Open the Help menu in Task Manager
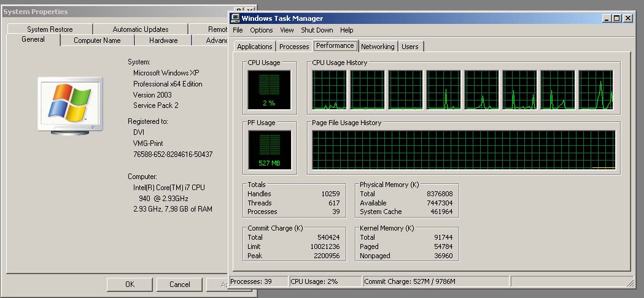Image resolution: width=644 pixels, height=298 pixels. click(x=346, y=30)
